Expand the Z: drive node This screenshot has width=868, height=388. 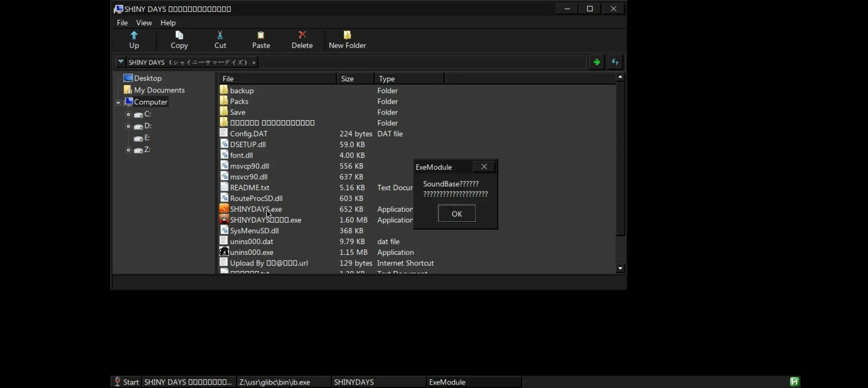tap(128, 150)
